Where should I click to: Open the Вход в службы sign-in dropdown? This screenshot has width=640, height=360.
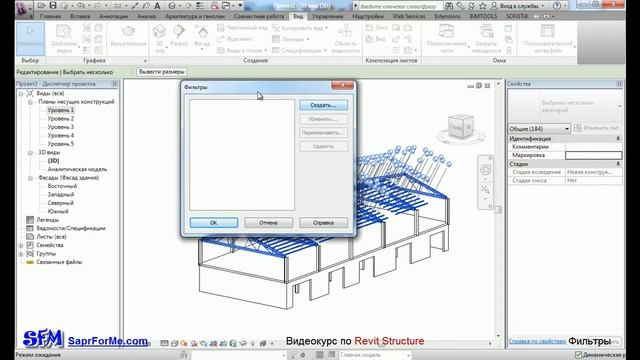[519, 6]
